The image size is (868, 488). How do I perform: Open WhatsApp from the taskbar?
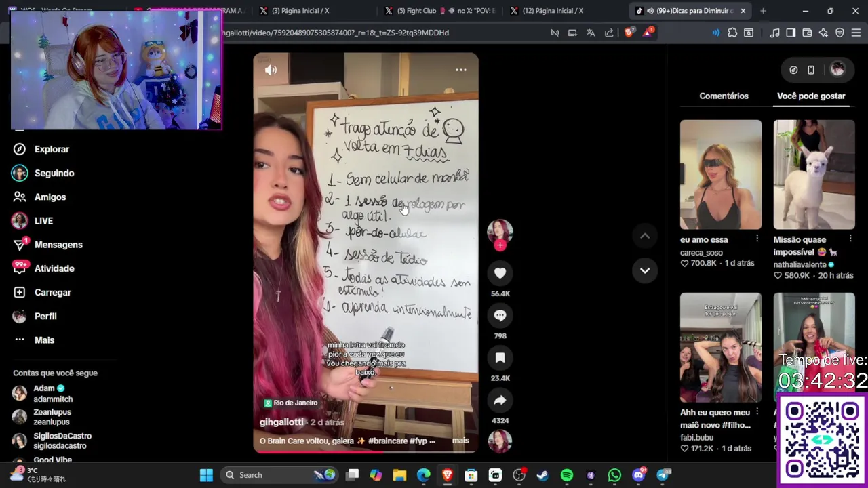click(614, 475)
